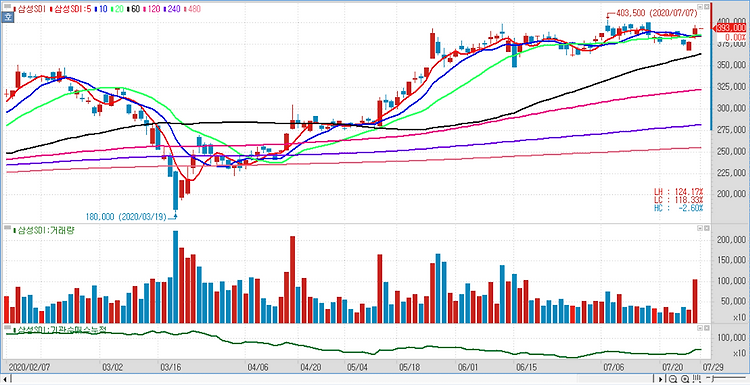Select the 240-day moving average legend
This screenshot has width=750, height=385.
(172, 9)
